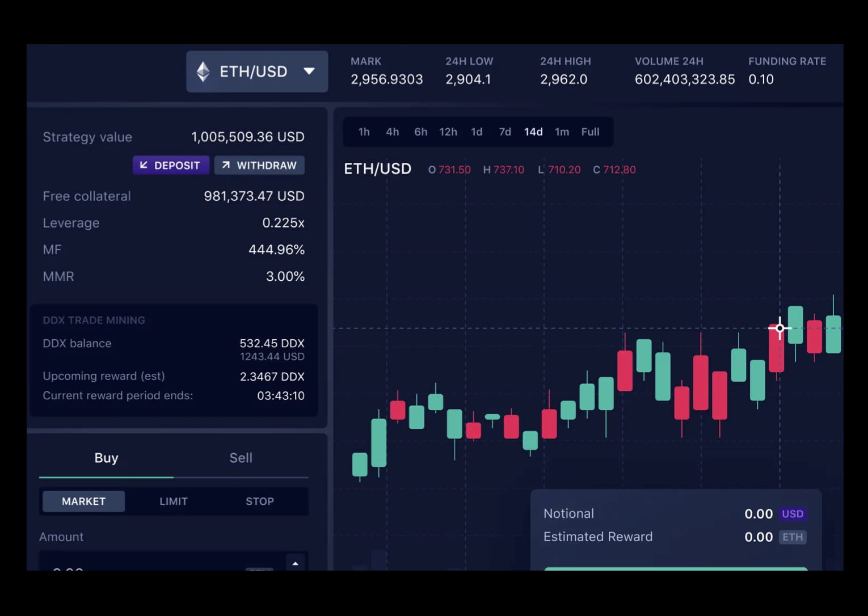Show the Full chart range
The width and height of the screenshot is (868, 616).
tap(590, 132)
